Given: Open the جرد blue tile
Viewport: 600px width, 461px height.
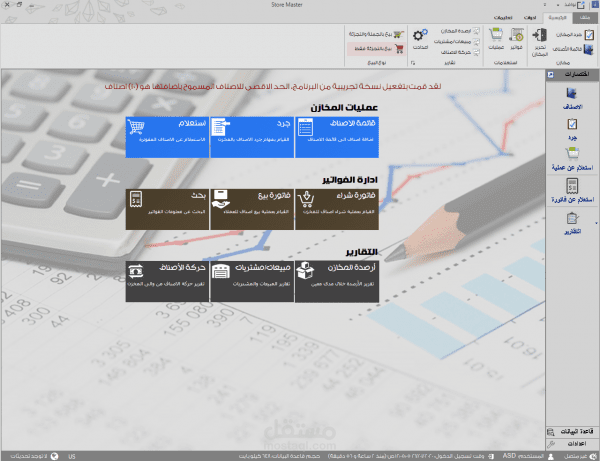Looking at the screenshot, I should point(252,137).
